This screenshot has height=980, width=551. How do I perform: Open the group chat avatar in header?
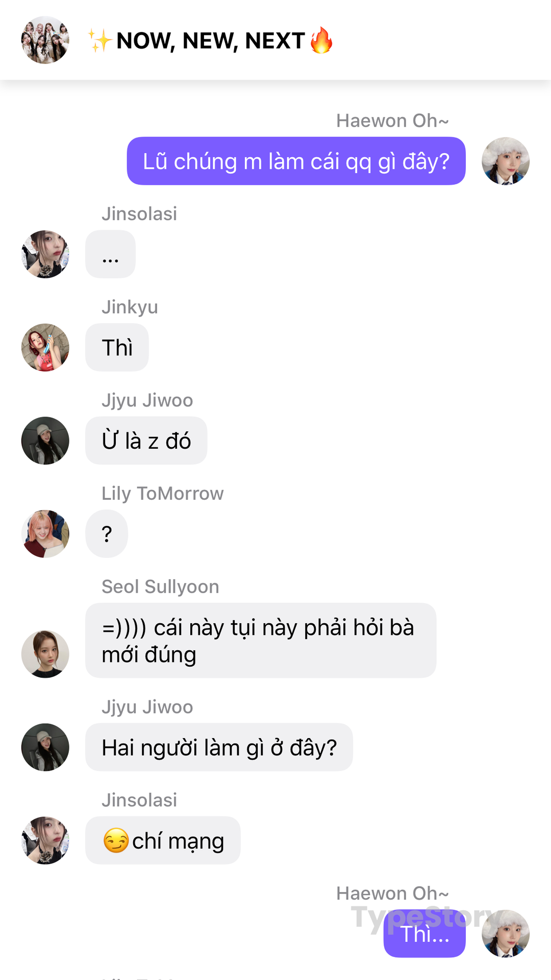pyautogui.click(x=45, y=40)
